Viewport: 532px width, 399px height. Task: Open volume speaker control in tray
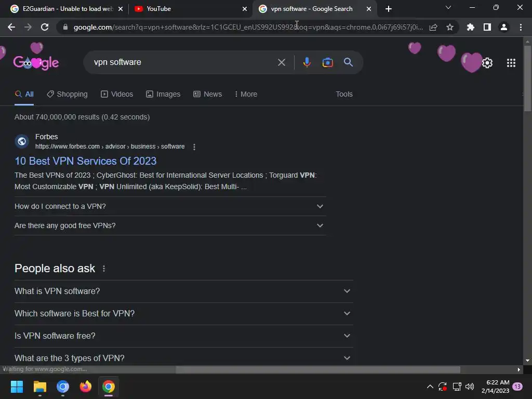(470, 387)
